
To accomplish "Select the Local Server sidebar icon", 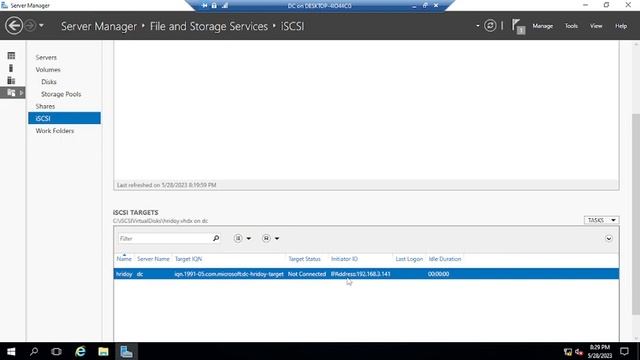I will 11,68.
